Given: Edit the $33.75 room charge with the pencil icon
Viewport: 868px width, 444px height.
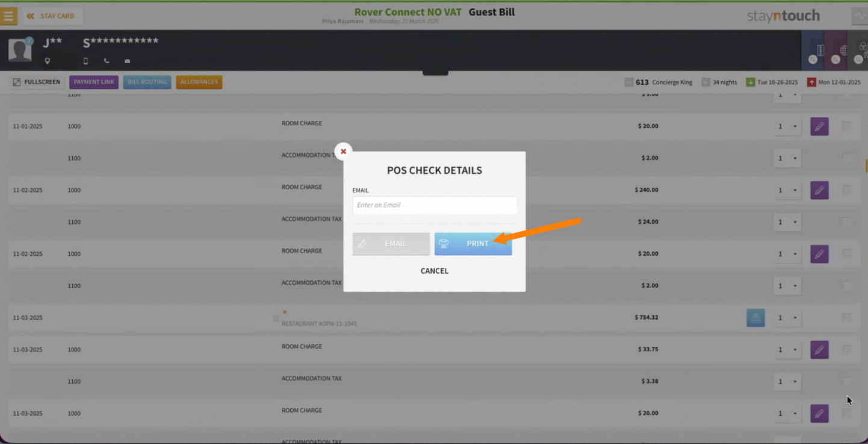Looking at the screenshot, I should [819, 350].
